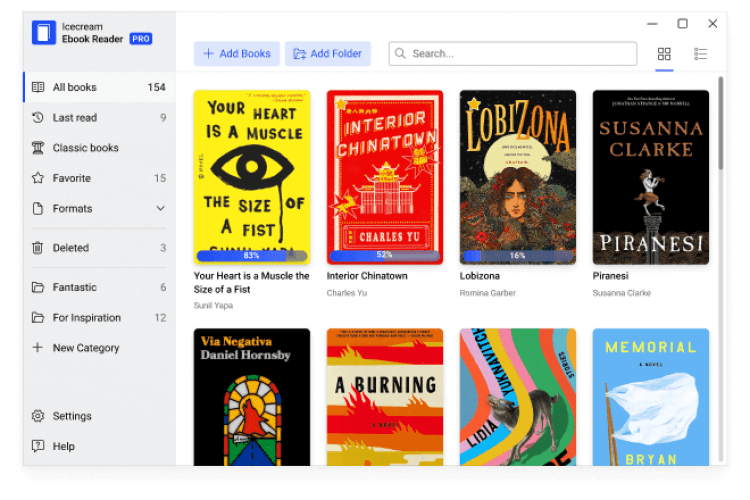The width and height of the screenshot is (750, 500).
Task: Click the For Inspiration count '12'
Action: (160, 318)
